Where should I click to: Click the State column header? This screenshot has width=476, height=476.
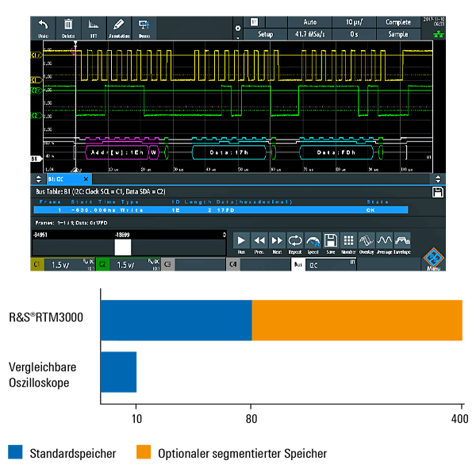tap(378, 202)
